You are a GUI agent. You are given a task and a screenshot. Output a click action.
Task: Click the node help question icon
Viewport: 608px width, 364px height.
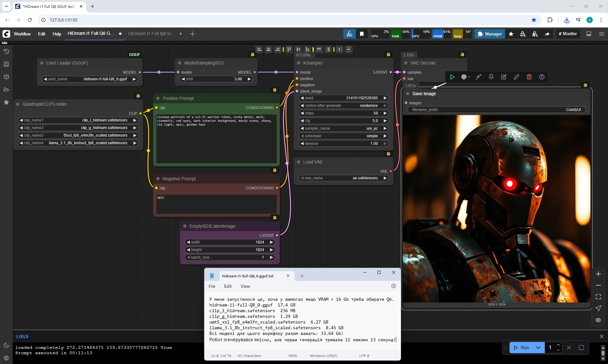coord(542,77)
